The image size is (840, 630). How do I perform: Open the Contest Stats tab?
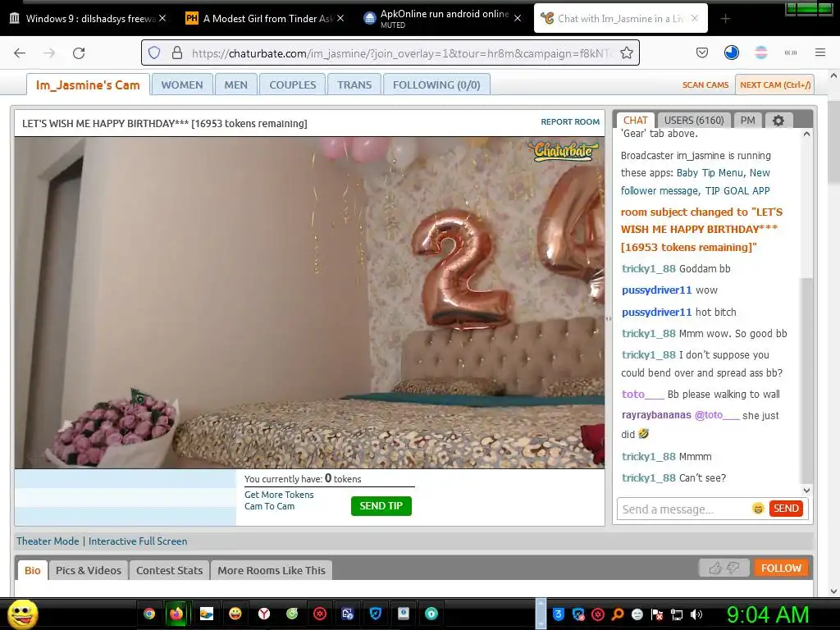tap(169, 571)
